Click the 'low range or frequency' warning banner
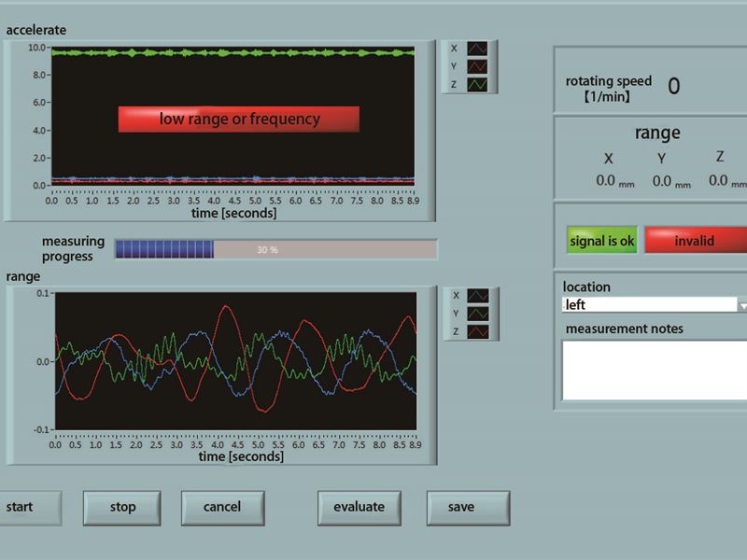This screenshot has width=747, height=560. click(x=238, y=119)
